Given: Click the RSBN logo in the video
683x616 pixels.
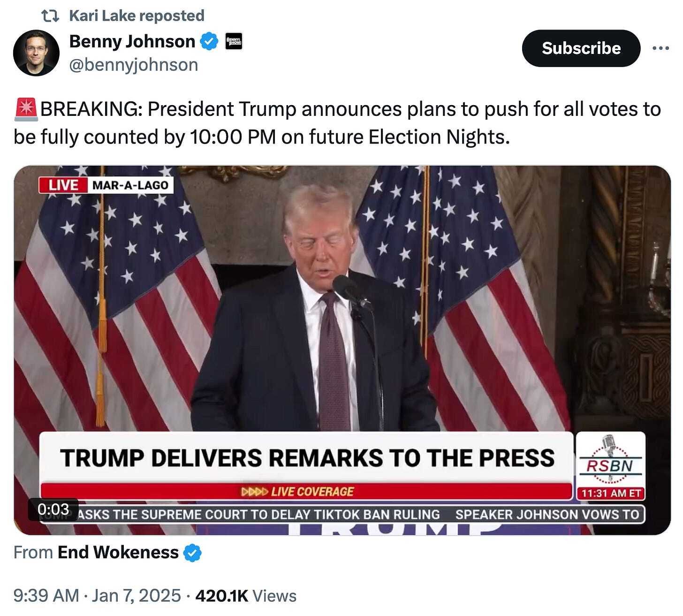Looking at the screenshot, I should point(610,461).
